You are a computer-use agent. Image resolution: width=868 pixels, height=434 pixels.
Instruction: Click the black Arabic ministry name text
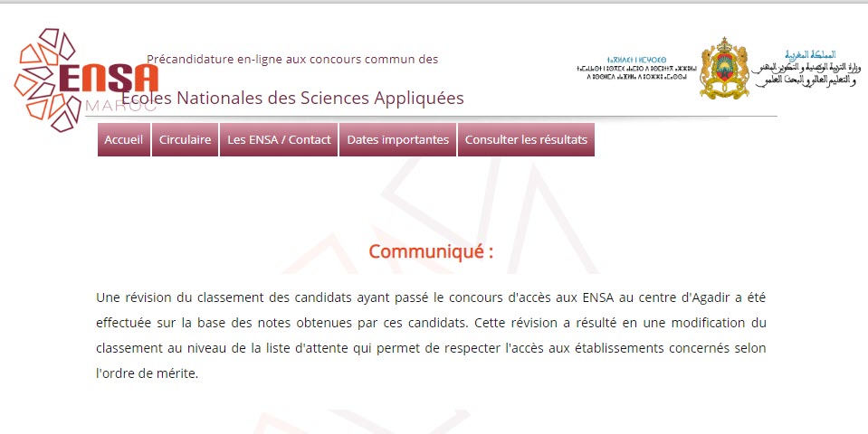pyautogui.click(x=808, y=75)
